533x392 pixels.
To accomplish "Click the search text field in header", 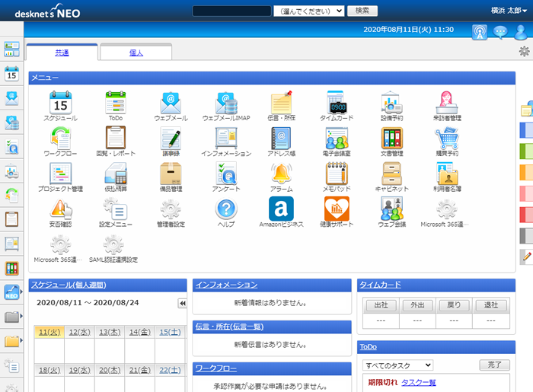I will point(231,11).
